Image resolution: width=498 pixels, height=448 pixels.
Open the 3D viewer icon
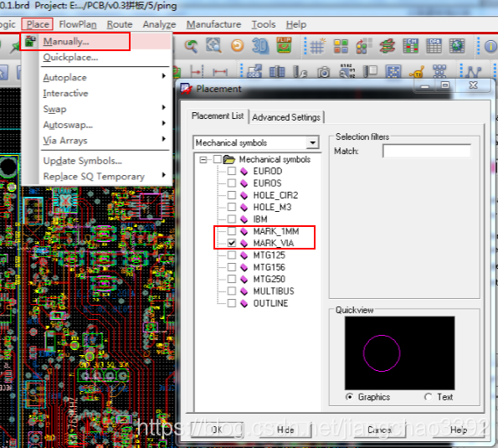[x=260, y=45]
